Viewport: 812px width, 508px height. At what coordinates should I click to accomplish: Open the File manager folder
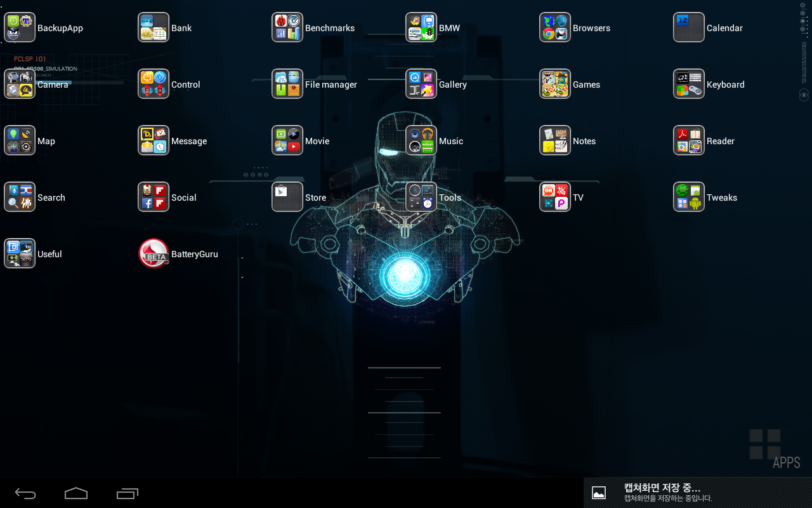click(x=287, y=84)
